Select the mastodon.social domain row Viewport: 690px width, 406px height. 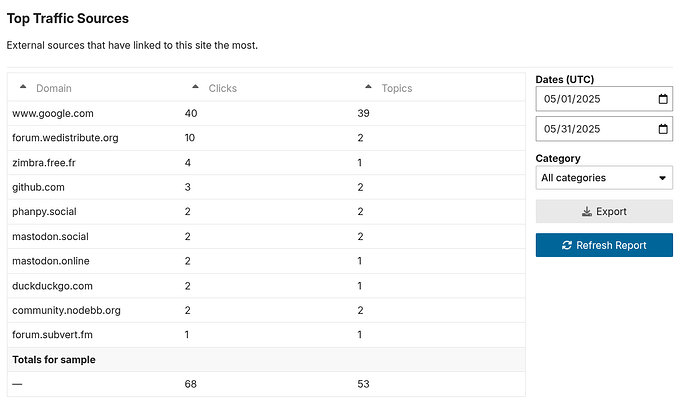[266, 237]
